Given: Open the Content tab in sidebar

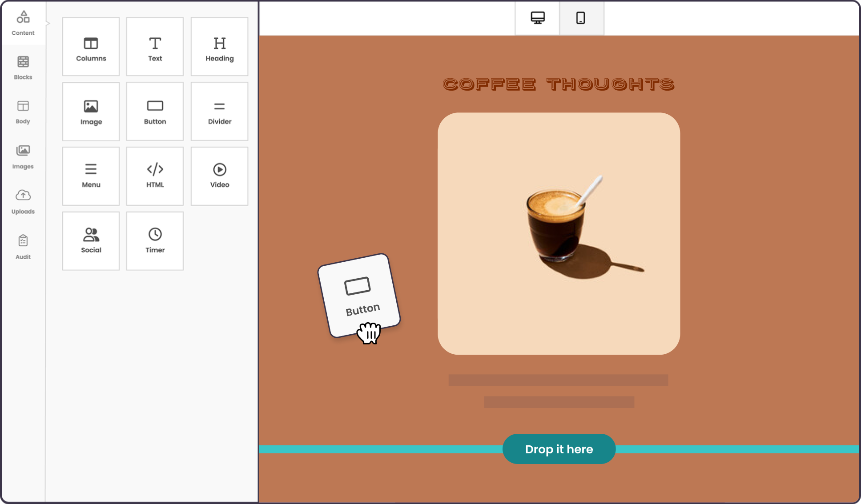Looking at the screenshot, I should pos(23,23).
